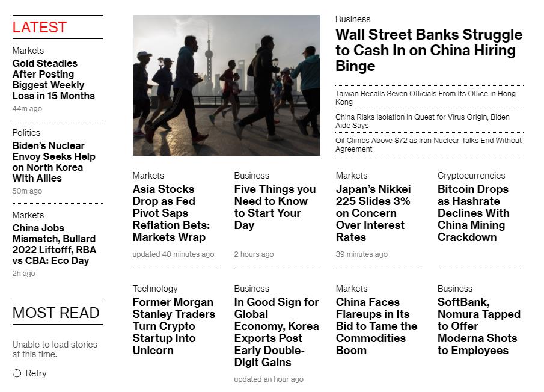Screen dimensions: 544x392
Task: Click the Retry reload icon
Action: point(17,373)
